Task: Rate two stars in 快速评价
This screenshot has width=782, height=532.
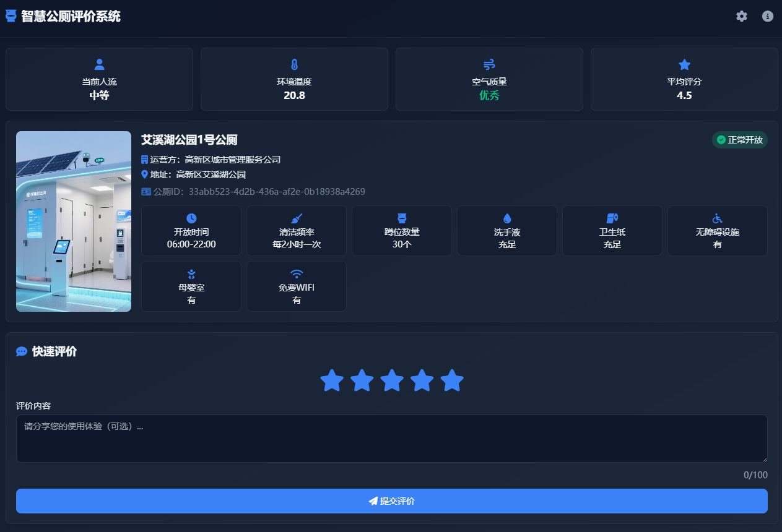Action: tap(362, 380)
